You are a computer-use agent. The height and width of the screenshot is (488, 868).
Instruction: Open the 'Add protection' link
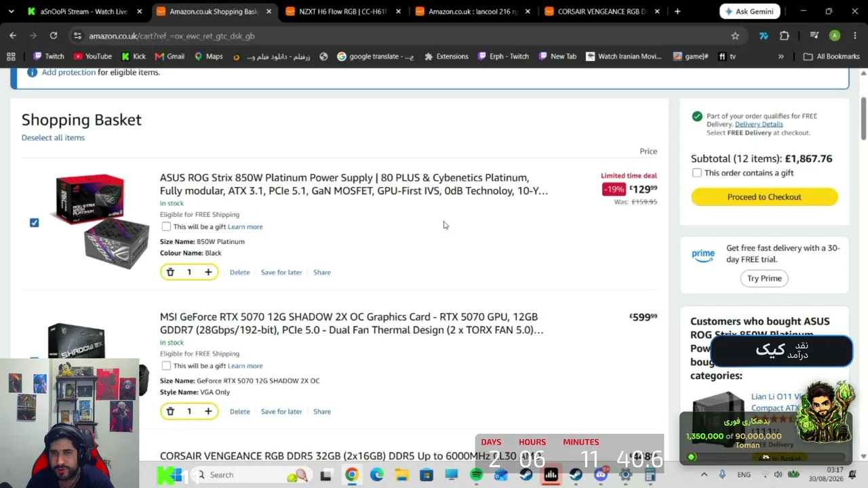[68, 72]
